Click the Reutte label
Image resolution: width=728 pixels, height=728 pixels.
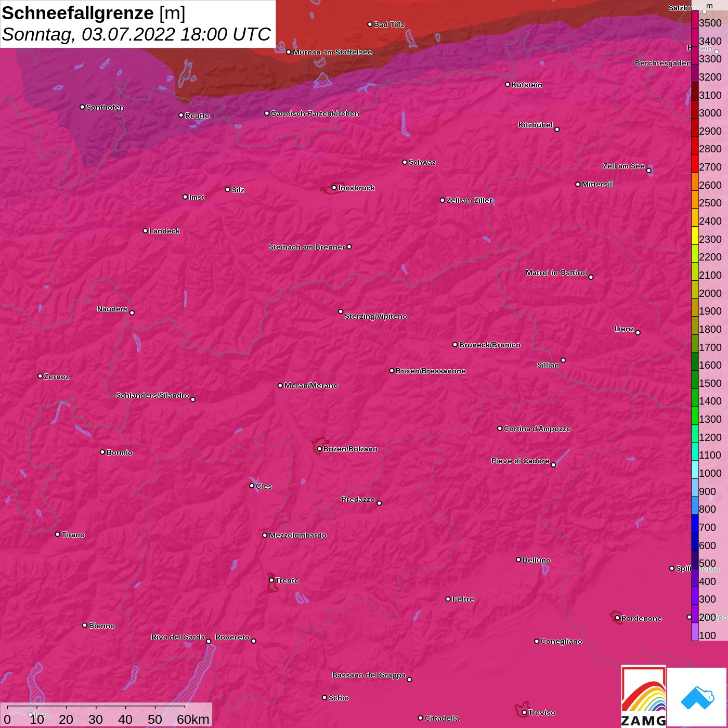[197, 115]
